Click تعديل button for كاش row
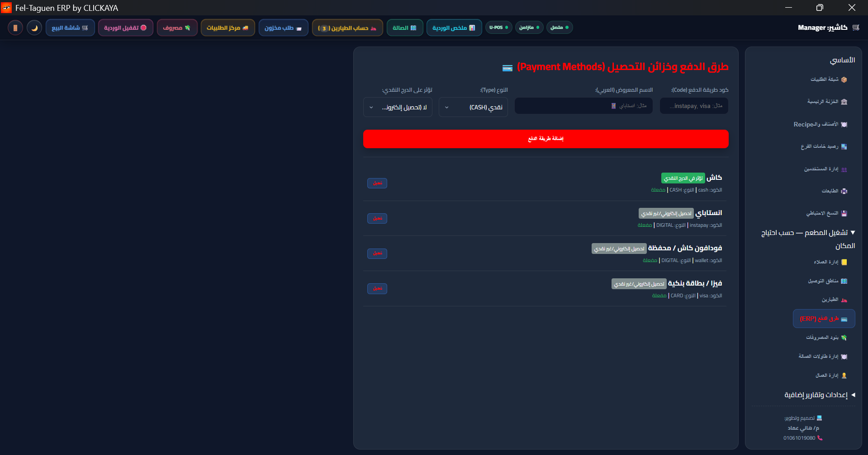This screenshot has height=455, width=868. pos(377,183)
